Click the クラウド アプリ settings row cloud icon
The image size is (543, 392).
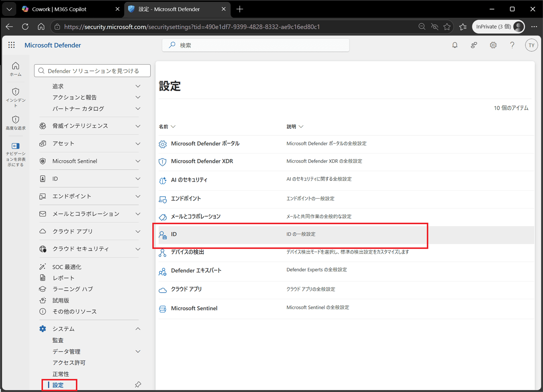163,290
